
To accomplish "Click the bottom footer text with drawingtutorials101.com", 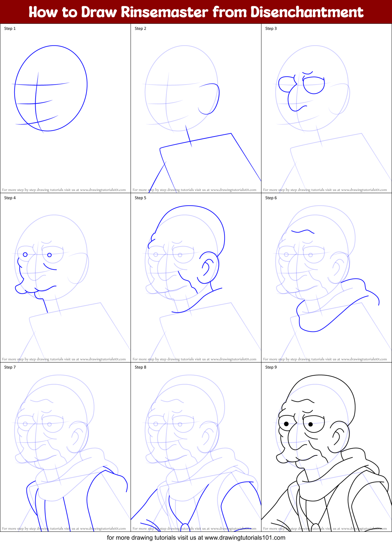I will pyautogui.click(x=196, y=538).
